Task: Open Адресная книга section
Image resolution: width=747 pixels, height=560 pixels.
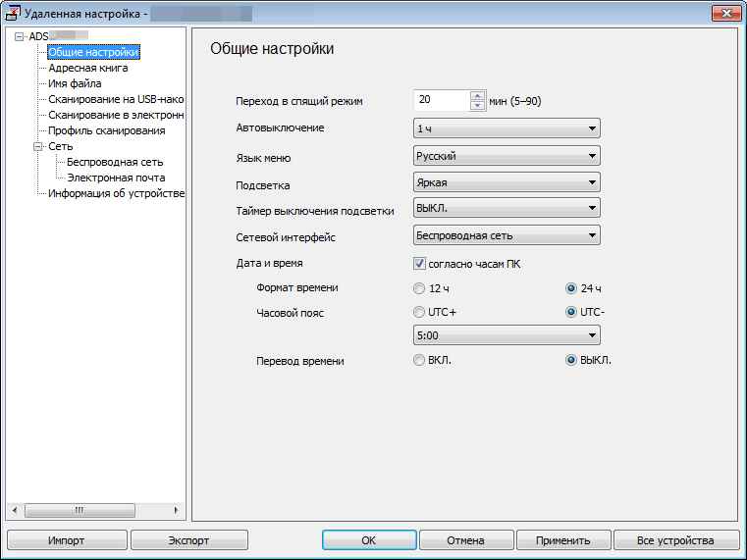Action: 88,68
